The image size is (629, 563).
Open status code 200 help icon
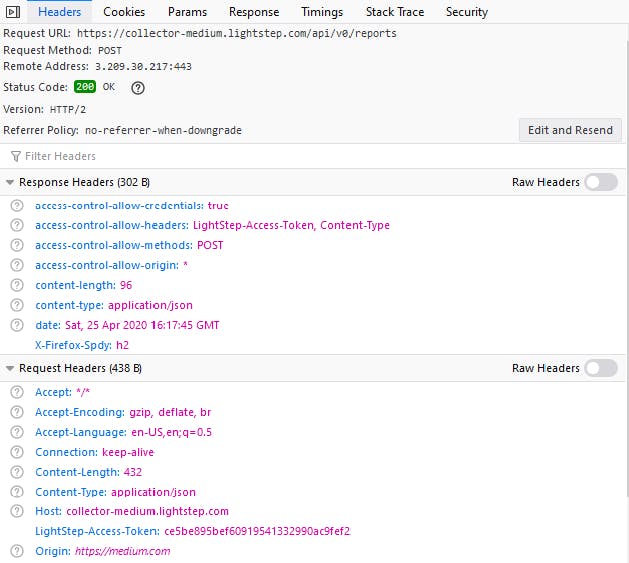click(x=138, y=87)
